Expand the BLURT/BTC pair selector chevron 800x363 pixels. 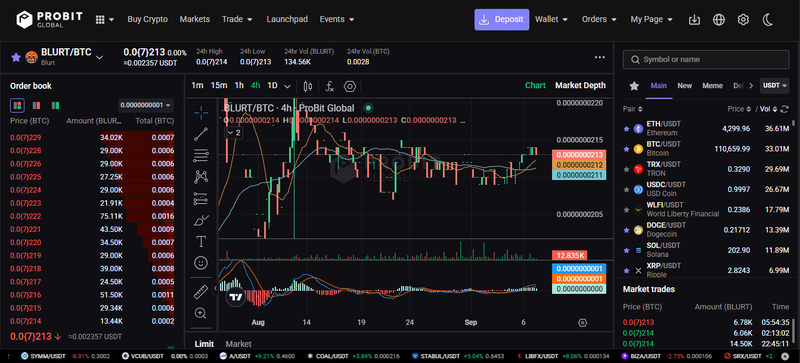pos(99,57)
